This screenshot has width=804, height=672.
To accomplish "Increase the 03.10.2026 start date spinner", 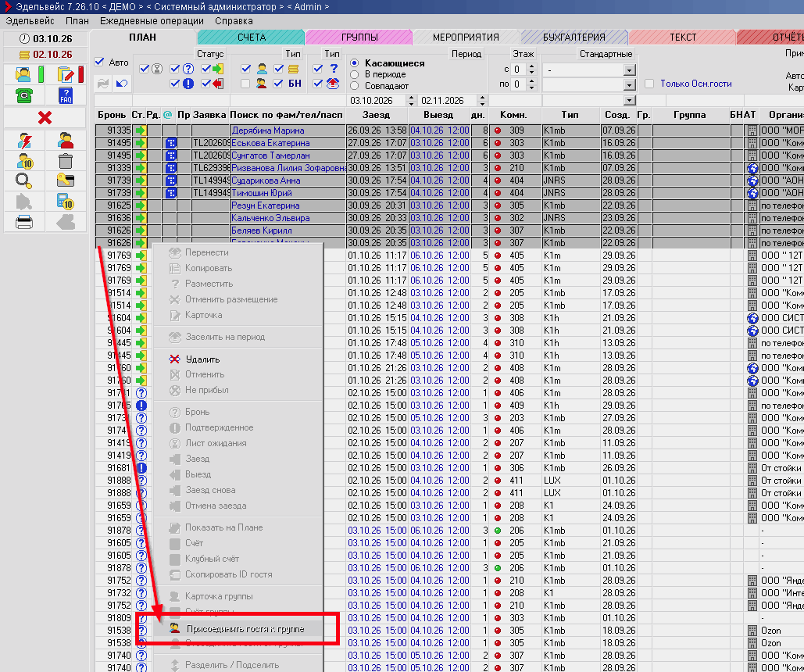I will tap(411, 98).
